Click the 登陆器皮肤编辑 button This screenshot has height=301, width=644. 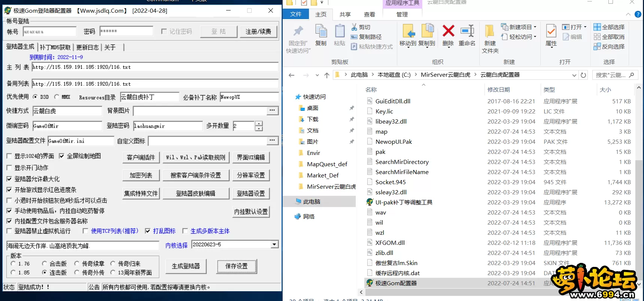195,194
